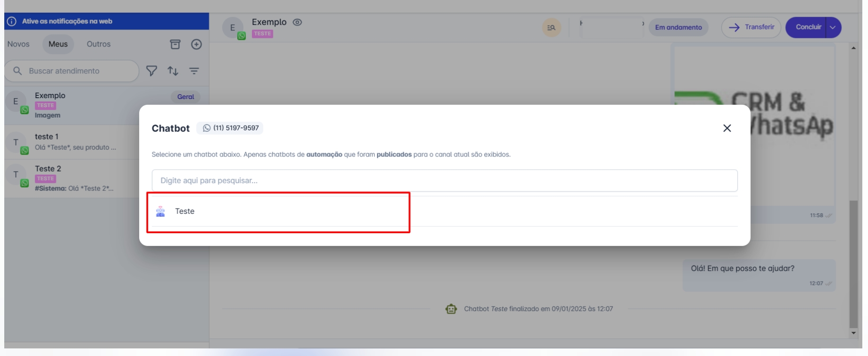The image size is (868, 356).
Task: Click the conversation search icon in header
Action: [551, 27]
